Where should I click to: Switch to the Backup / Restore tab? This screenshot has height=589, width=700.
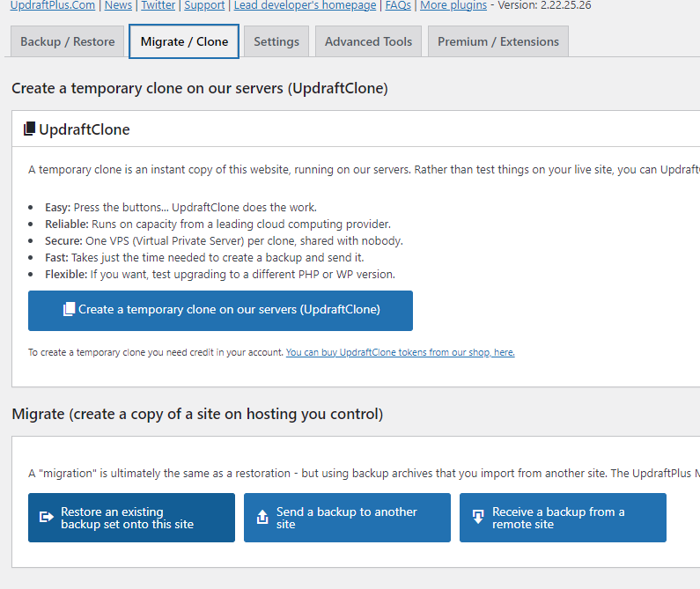(x=68, y=41)
